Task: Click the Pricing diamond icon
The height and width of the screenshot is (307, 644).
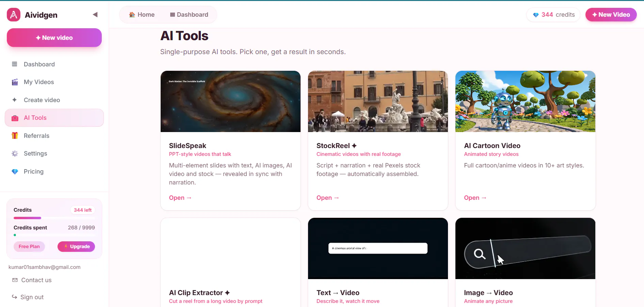Action: tap(15, 172)
